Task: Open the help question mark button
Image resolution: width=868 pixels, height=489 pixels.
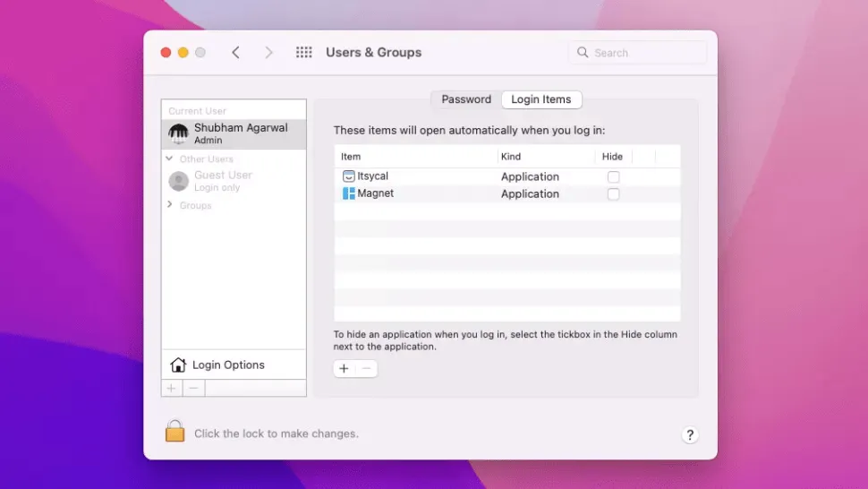Action: 689,434
